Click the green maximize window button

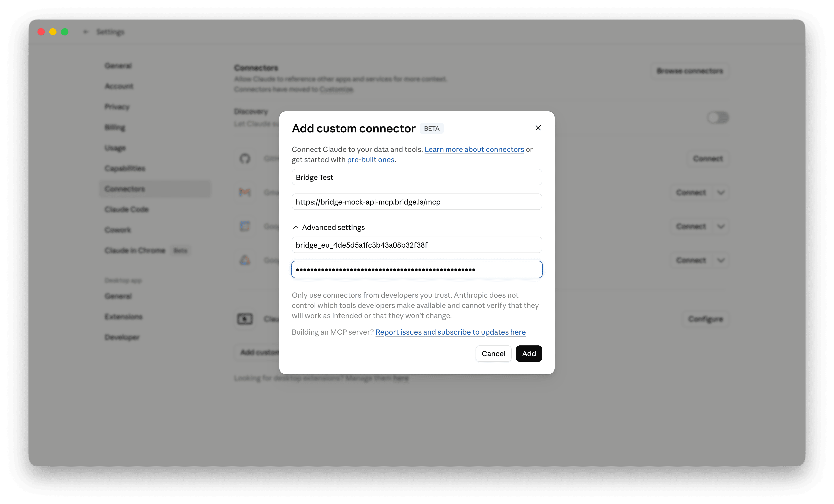pos(65,32)
